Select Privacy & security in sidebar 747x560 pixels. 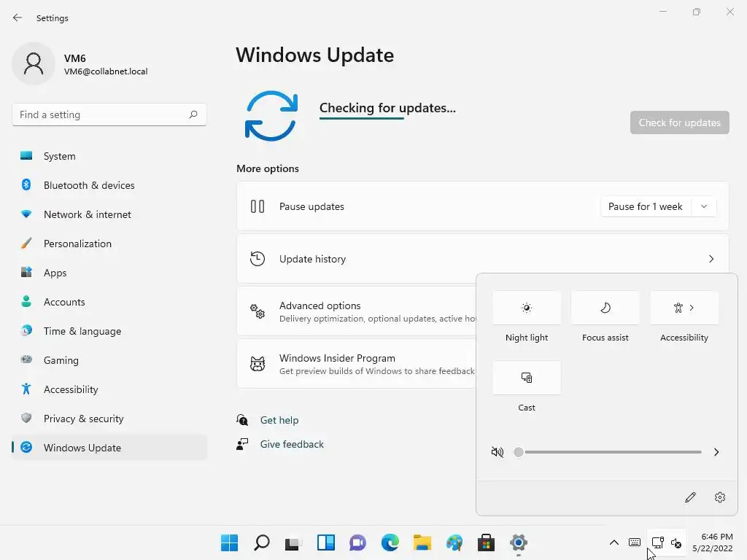(x=109, y=419)
